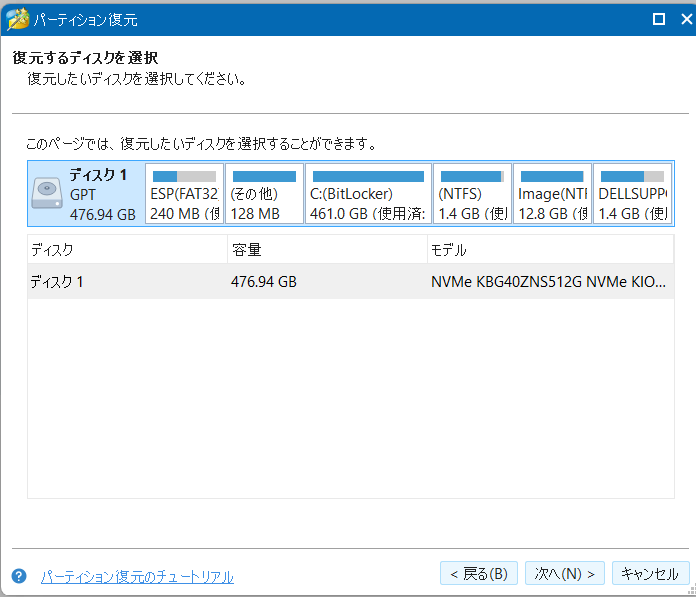The image size is (696, 597).
Task: Click the disk drive icon for ディスク 1
Action: click(x=47, y=193)
